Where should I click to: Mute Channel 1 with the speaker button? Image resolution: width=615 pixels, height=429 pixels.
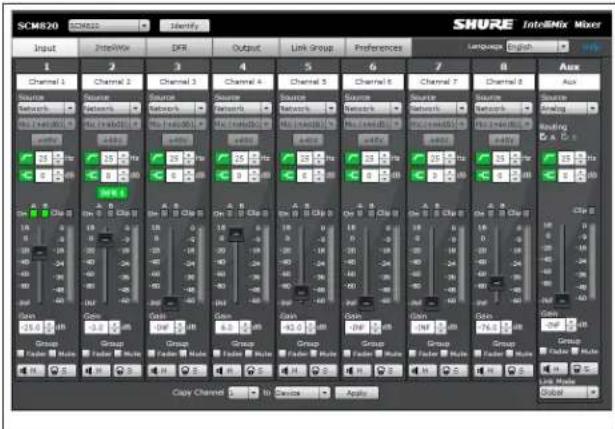31,370
